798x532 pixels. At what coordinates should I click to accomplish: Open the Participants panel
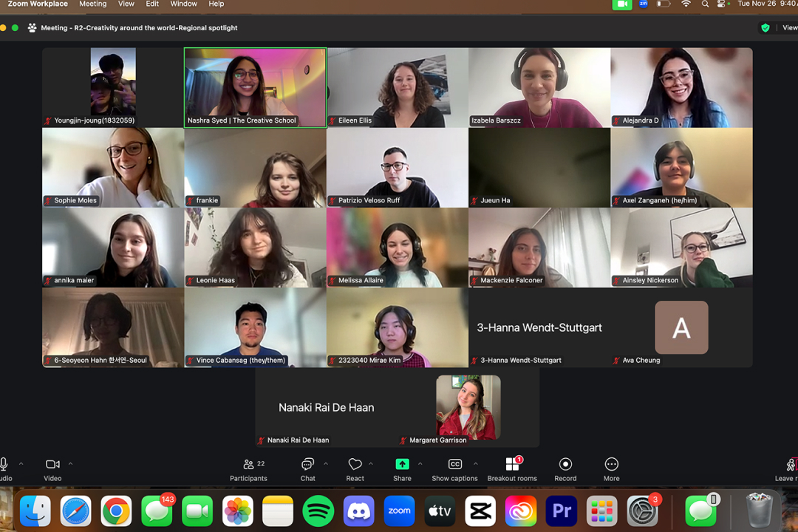(248, 469)
